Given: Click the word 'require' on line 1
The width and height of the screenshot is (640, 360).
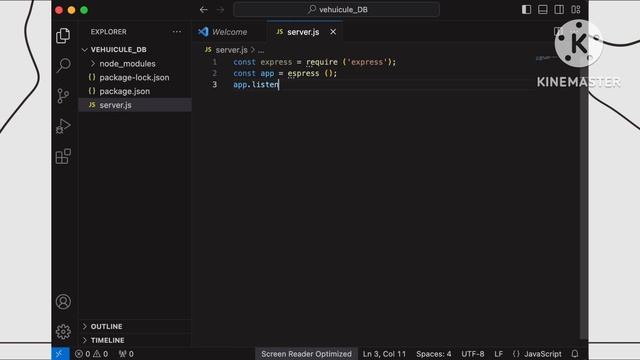Looking at the screenshot, I should click(322, 62).
